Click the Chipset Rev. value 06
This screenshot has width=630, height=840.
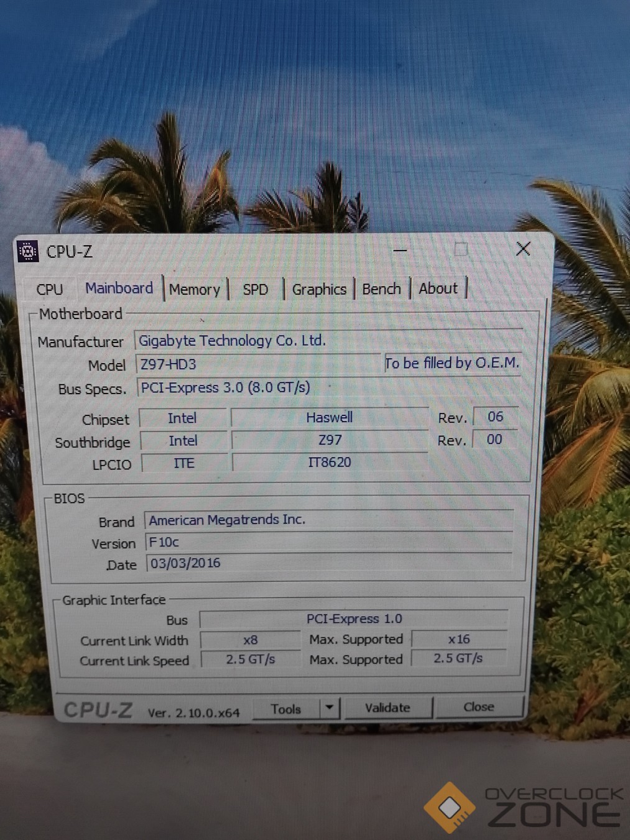coord(495,417)
